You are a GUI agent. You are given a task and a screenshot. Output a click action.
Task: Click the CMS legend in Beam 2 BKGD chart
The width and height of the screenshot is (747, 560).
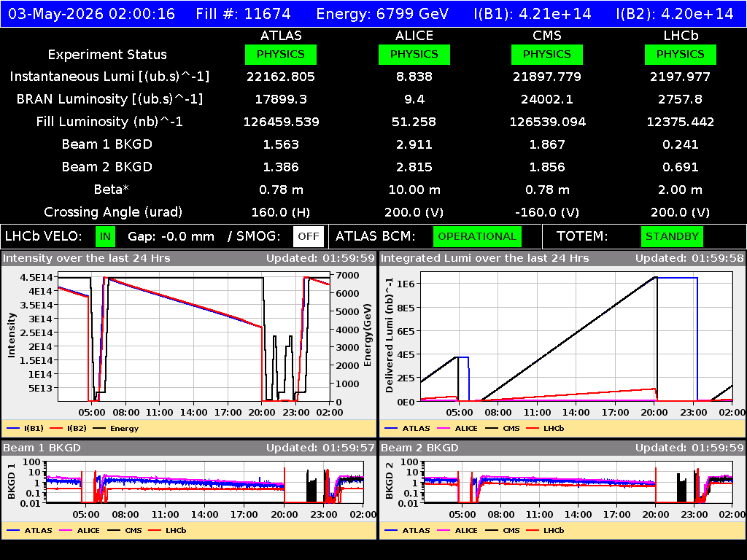tap(503, 531)
